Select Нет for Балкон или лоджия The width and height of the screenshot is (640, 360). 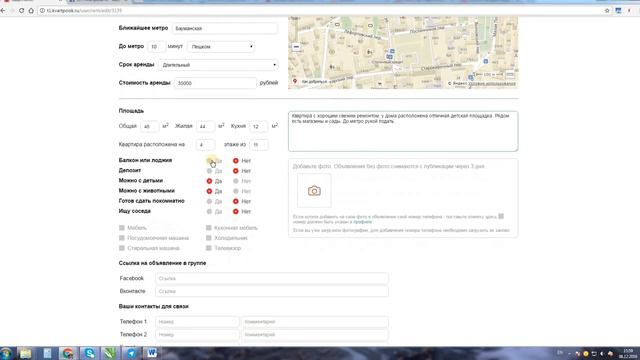236,160
